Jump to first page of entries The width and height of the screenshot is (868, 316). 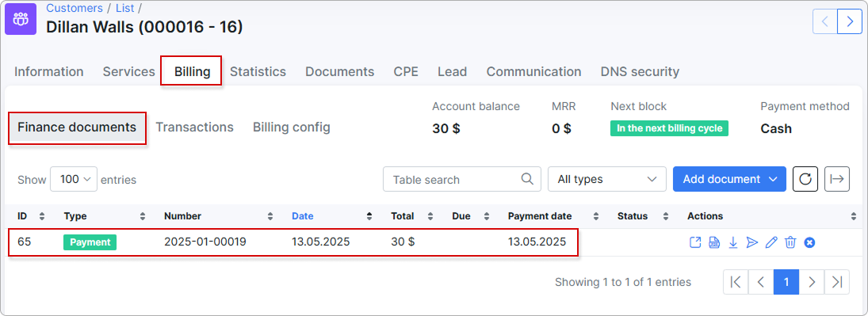pos(736,282)
